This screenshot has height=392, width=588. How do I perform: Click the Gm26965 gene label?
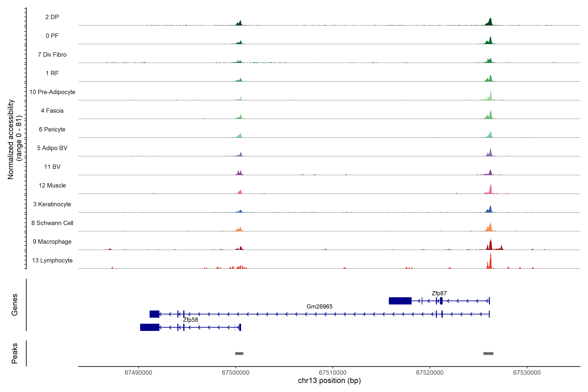tap(319, 307)
